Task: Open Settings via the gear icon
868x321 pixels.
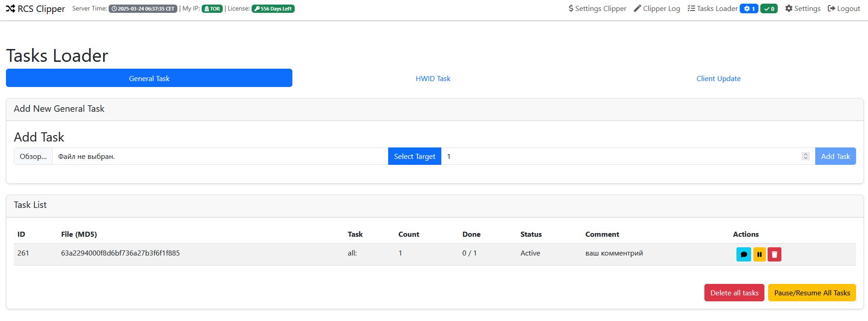Action: tap(802, 9)
